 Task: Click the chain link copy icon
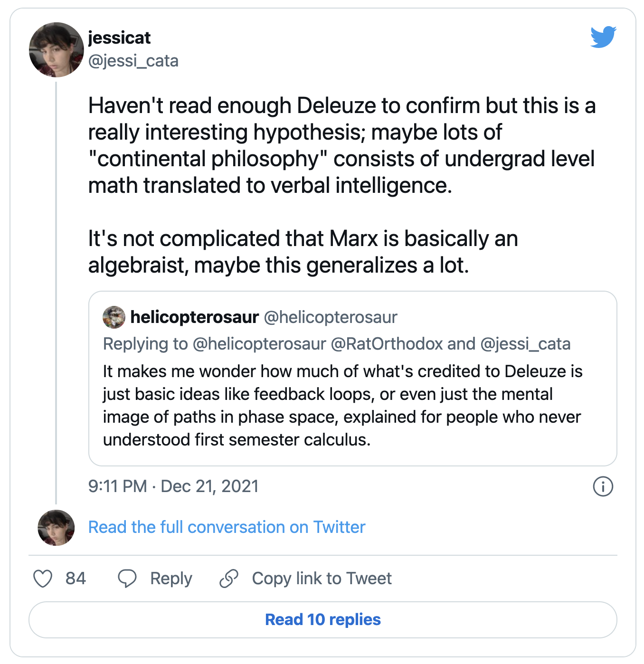coord(229,579)
